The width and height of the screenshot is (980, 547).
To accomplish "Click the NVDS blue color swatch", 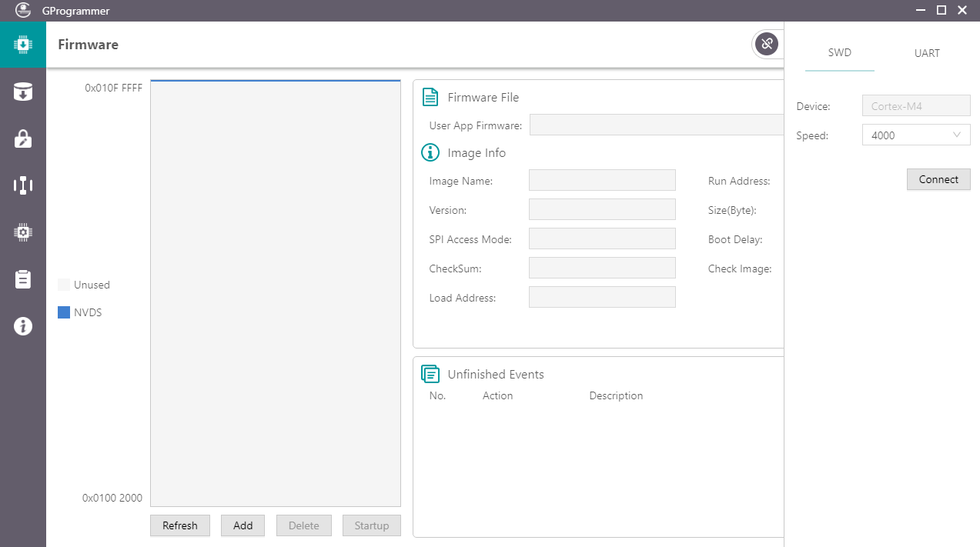I will click(x=64, y=312).
